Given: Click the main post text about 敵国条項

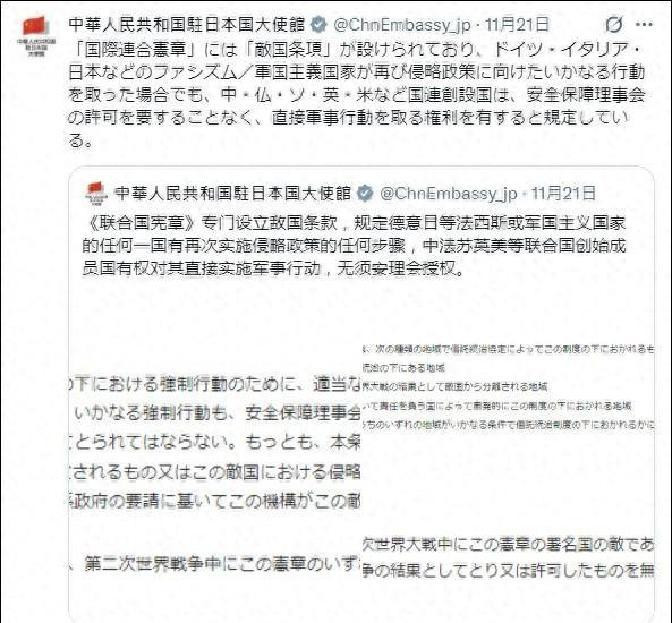Looking at the screenshot, I should pos(357,95).
